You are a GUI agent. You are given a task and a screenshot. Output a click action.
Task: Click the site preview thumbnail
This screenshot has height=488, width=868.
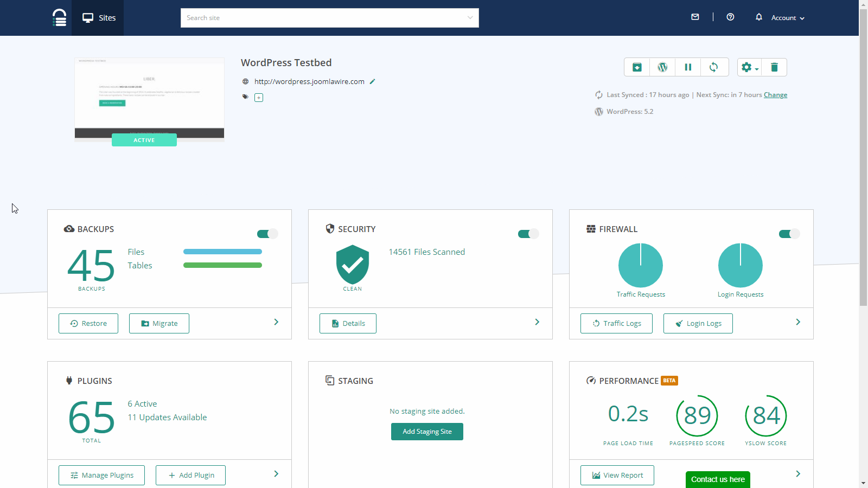coord(149,98)
